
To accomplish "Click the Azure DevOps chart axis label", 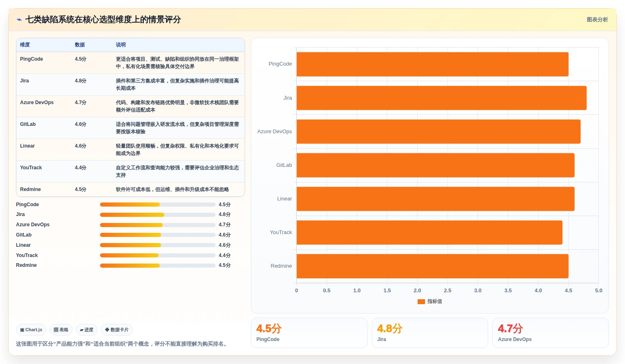I will pos(275,132).
